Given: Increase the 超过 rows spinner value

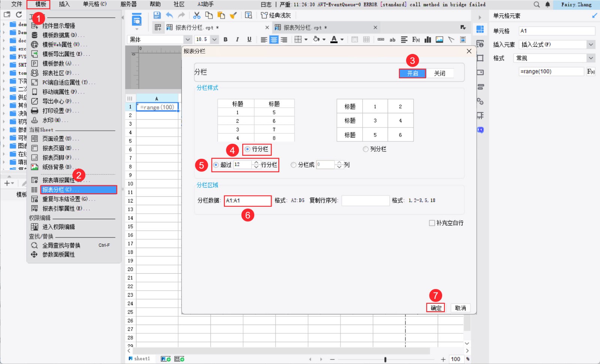Looking at the screenshot, I should pyautogui.click(x=256, y=163).
